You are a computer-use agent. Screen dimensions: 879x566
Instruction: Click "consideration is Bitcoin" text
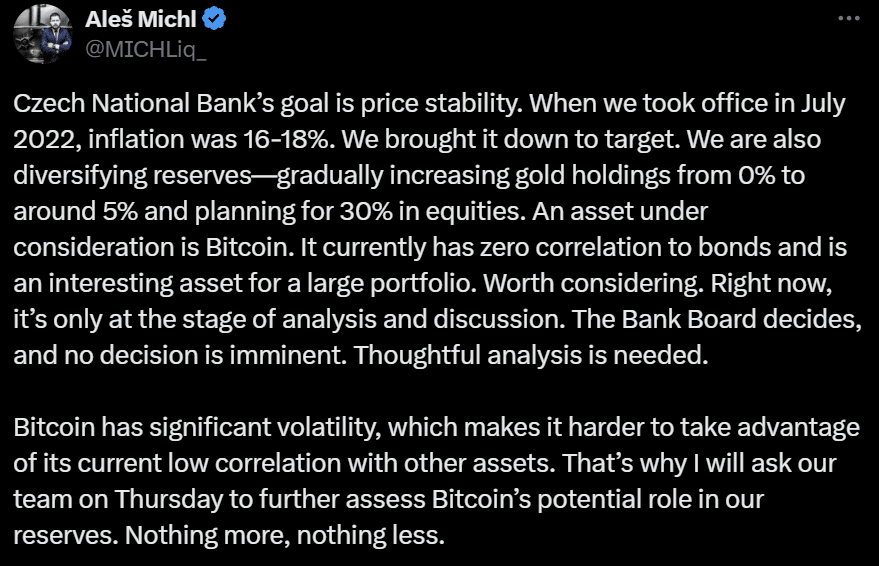pyautogui.click(x=153, y=247)
